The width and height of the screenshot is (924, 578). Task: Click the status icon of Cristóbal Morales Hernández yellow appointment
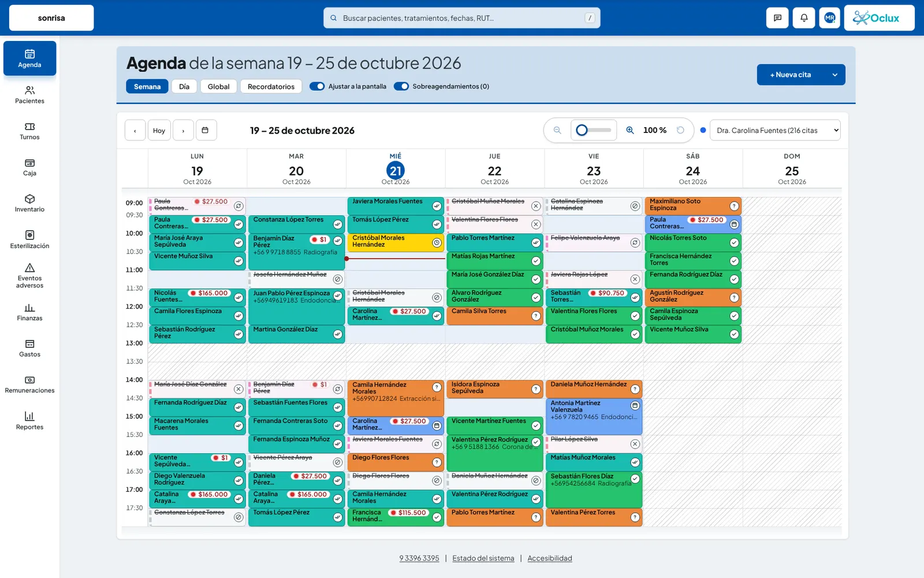tap(437, 243)
